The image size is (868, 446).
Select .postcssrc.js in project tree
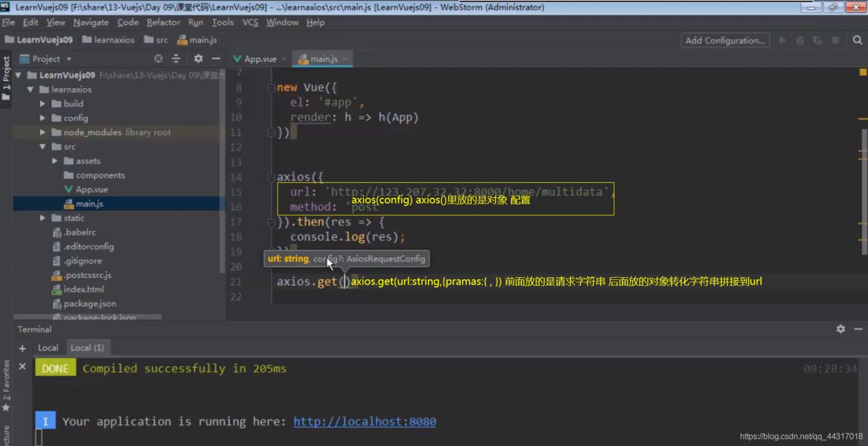82,275
